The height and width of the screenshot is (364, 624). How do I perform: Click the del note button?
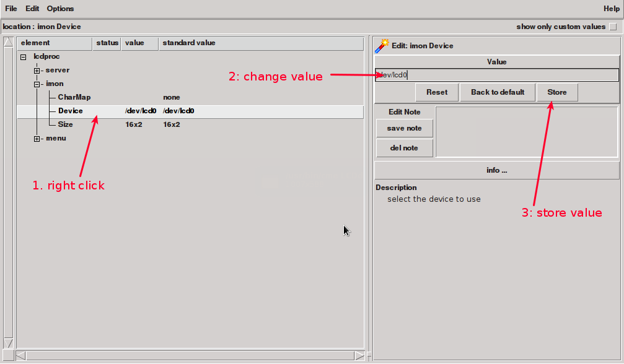tap(404, 148)
